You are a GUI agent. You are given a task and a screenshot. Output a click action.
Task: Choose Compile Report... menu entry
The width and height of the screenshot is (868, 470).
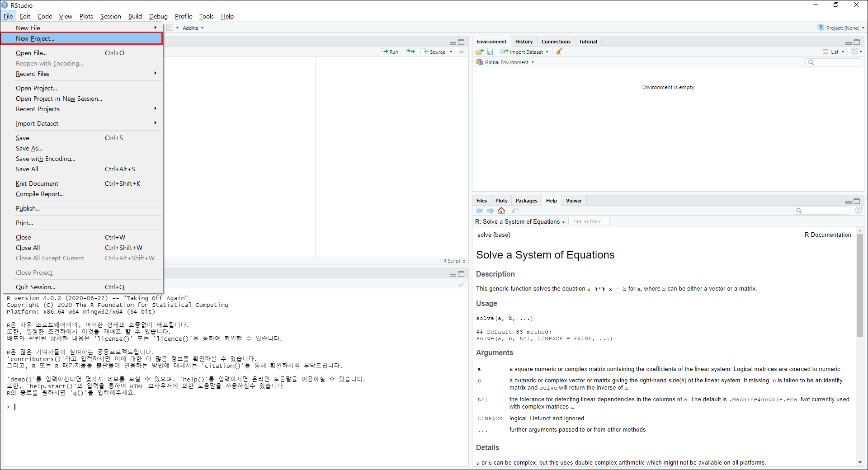[82, 194]
